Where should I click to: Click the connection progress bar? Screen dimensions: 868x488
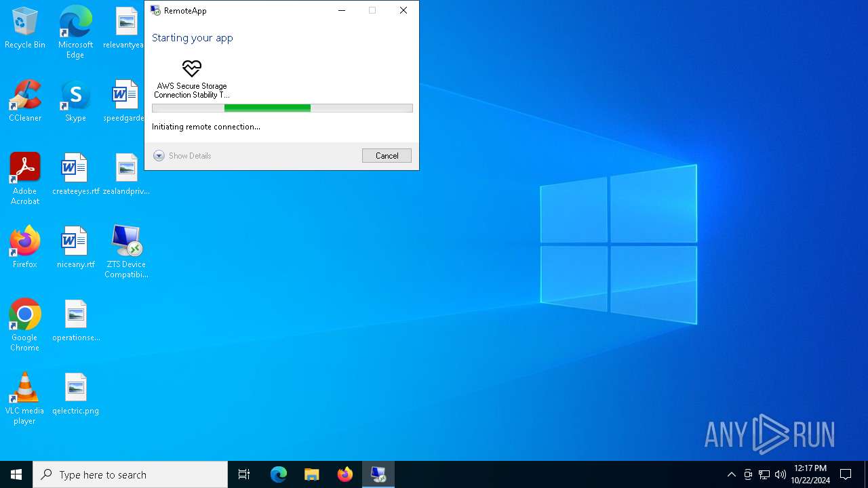(282, 108)
